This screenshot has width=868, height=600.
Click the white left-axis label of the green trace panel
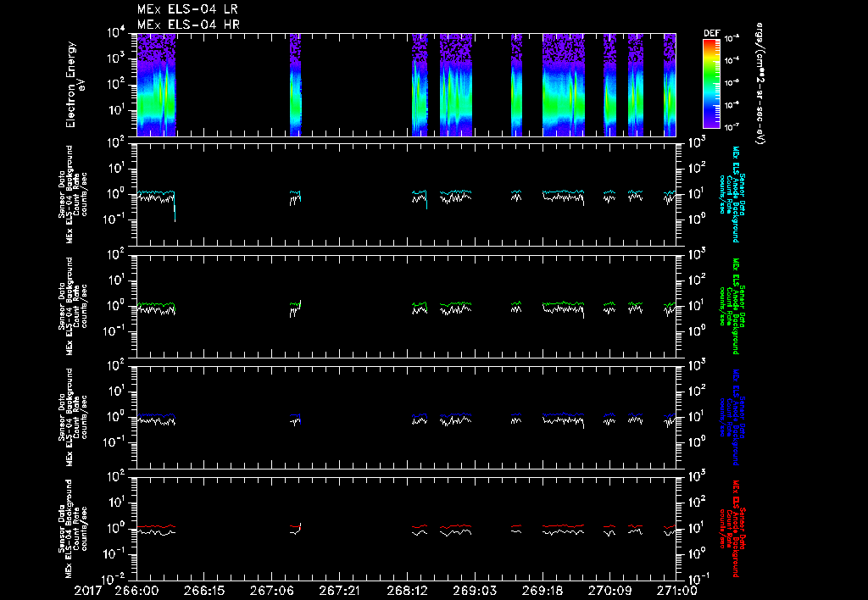coord(73,306)
